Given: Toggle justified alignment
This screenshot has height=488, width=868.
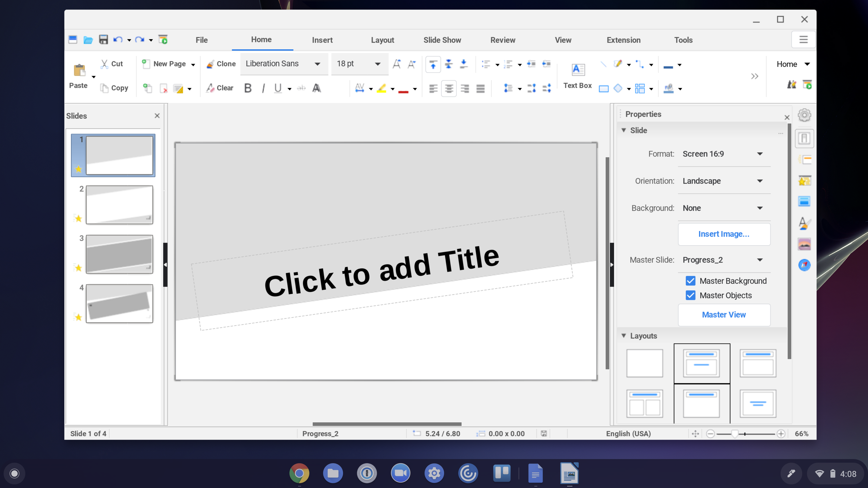Looking at the screenshot, I should [481, 89].
